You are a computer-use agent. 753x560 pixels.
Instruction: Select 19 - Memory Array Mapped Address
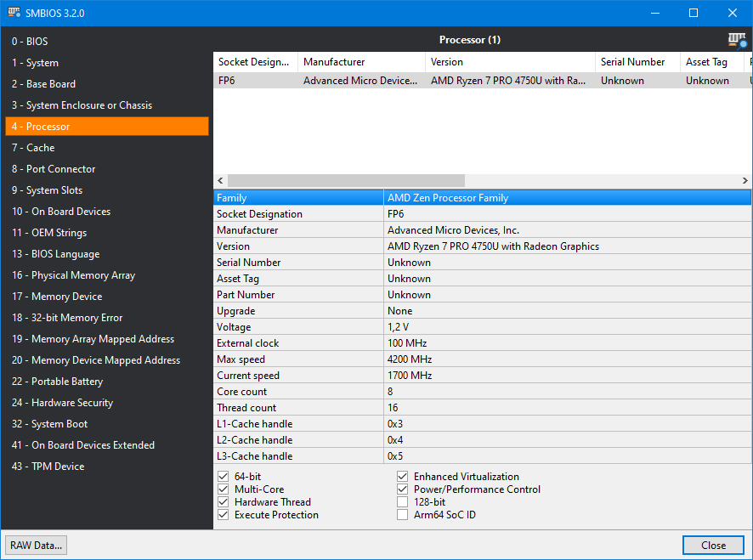(107, 339)
